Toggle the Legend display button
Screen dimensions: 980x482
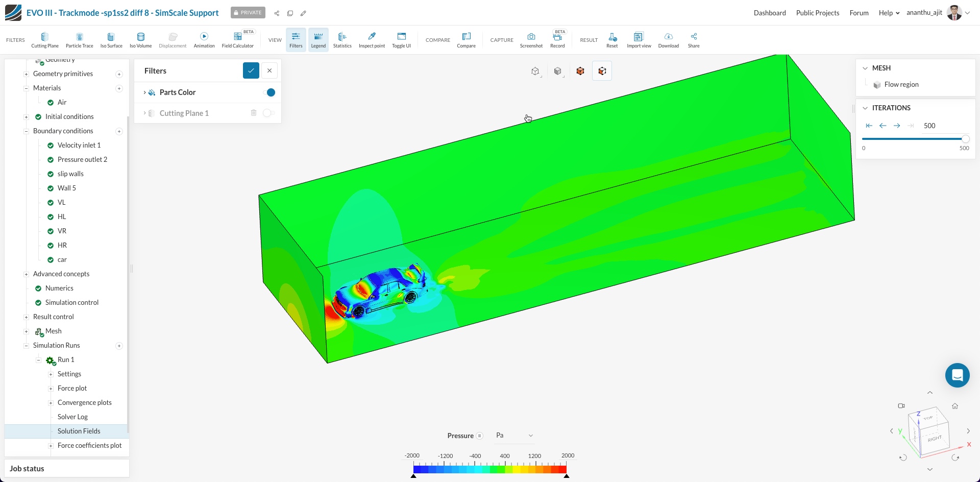[318, 40]
